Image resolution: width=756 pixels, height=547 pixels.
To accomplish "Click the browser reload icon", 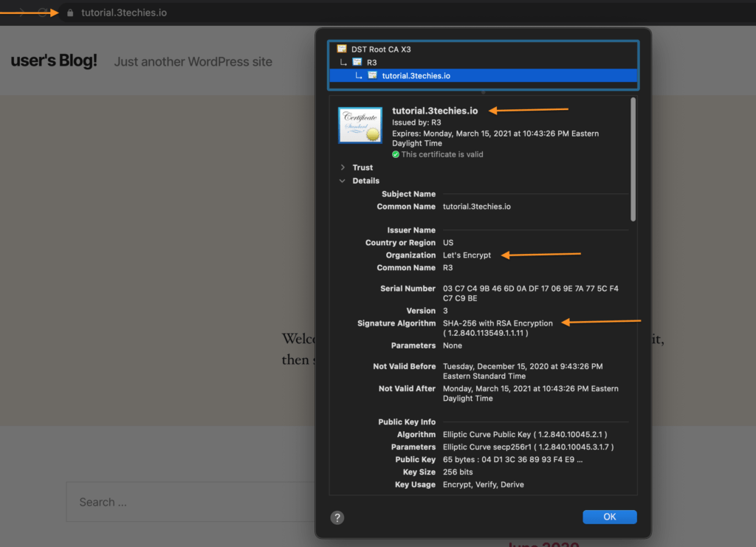I will click(42, 13).
